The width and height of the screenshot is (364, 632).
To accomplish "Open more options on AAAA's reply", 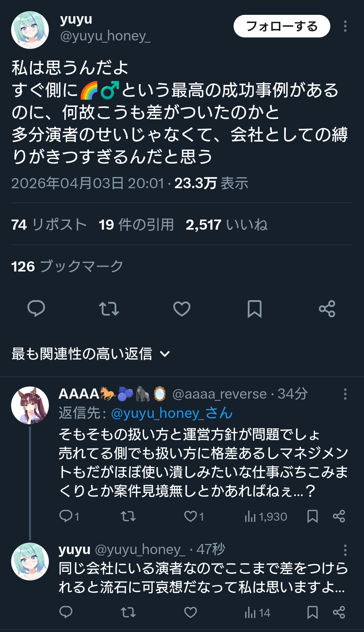I will (x=345, y=394).
